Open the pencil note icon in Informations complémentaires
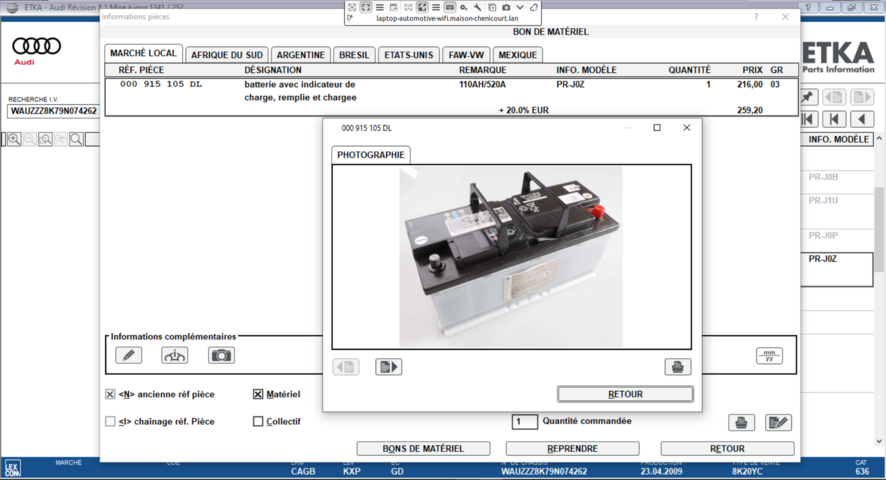The image size is (886, 480). point(129,355)
